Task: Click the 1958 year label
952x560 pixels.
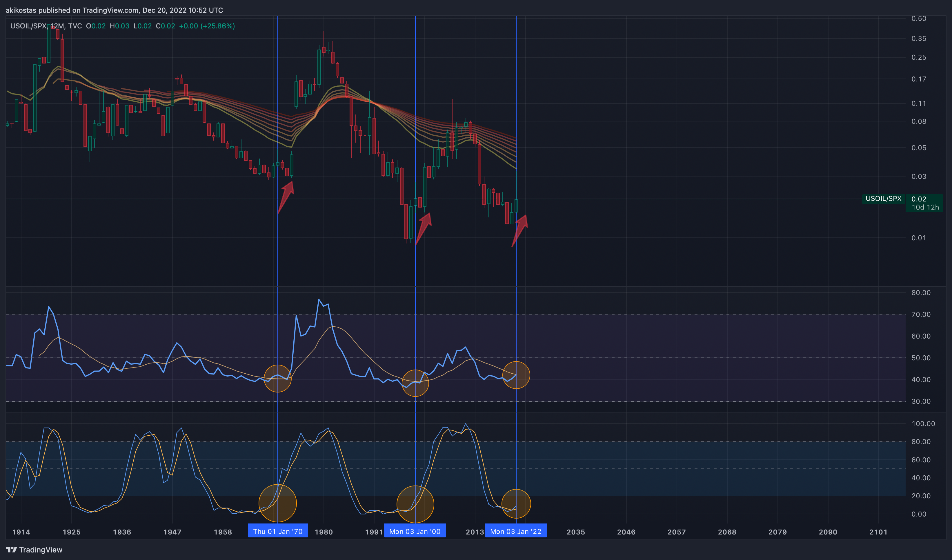Action: tap(223, 532)
